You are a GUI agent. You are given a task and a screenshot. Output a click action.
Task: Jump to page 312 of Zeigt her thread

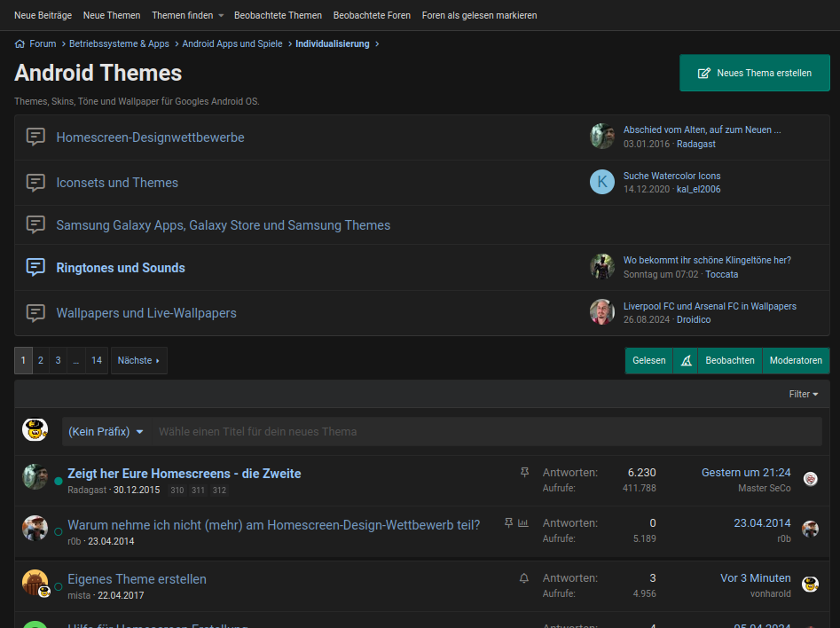(x=219, y=491)
